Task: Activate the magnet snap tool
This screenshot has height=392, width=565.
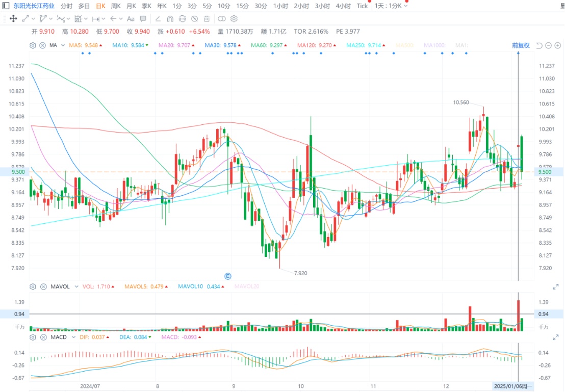Action: click(x=170, y=19)
